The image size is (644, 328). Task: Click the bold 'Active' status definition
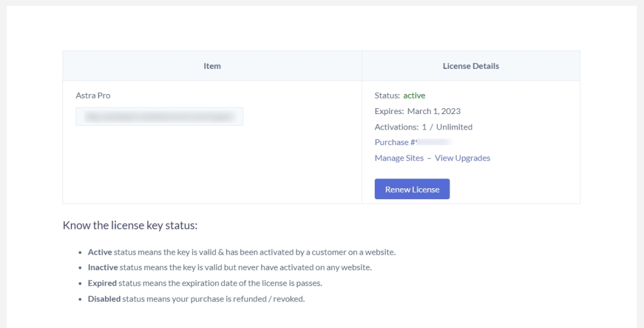[x=100, y=252]
